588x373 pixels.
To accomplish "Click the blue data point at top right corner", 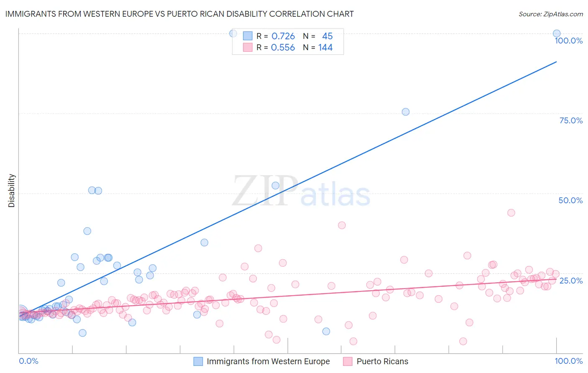I will (557, 33).
